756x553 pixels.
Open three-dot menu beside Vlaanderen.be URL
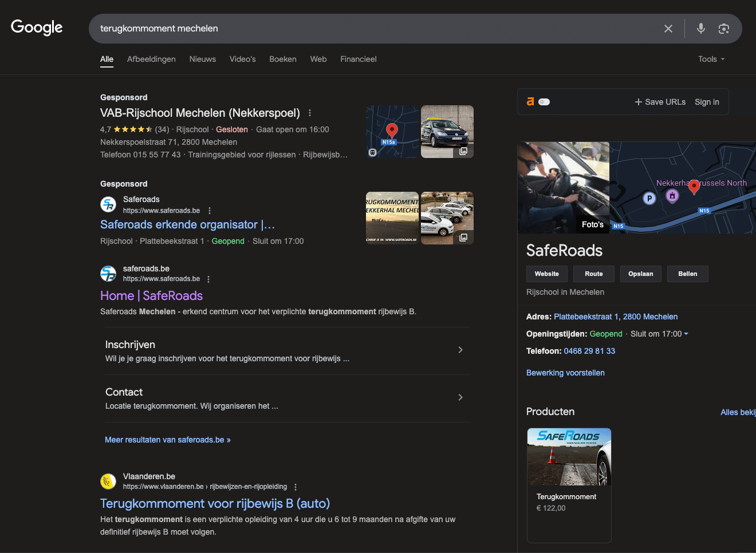[296, 487]
